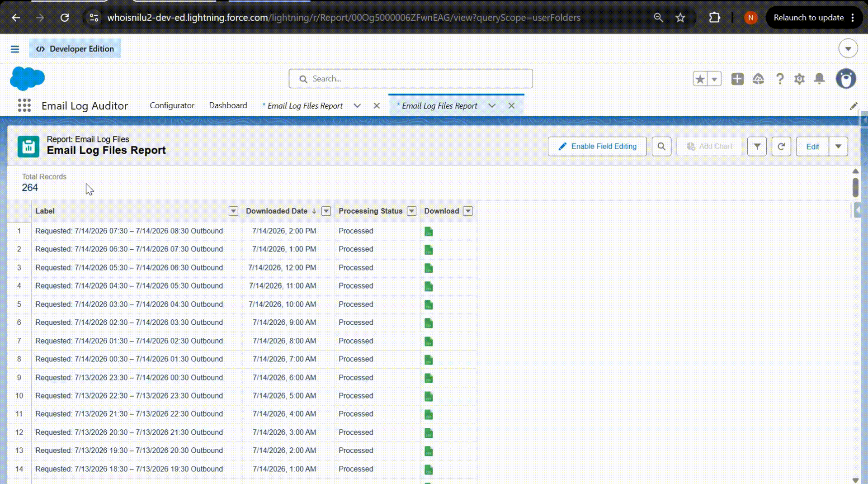Sort by the Downloaded Date column header
The height and width of the screenshot is (484, 868).
(277, 211)
